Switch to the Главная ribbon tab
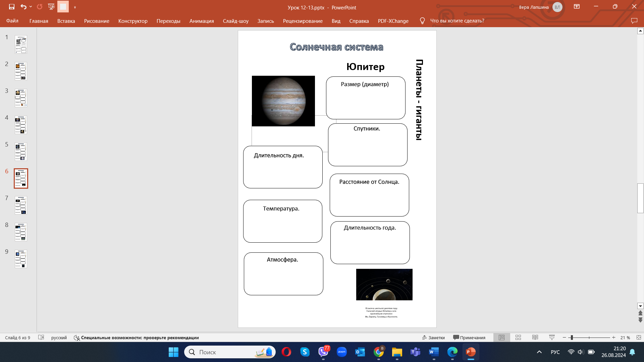Viewport: 644px width, 362px height. pyautogui.click(x=39, y=21)
